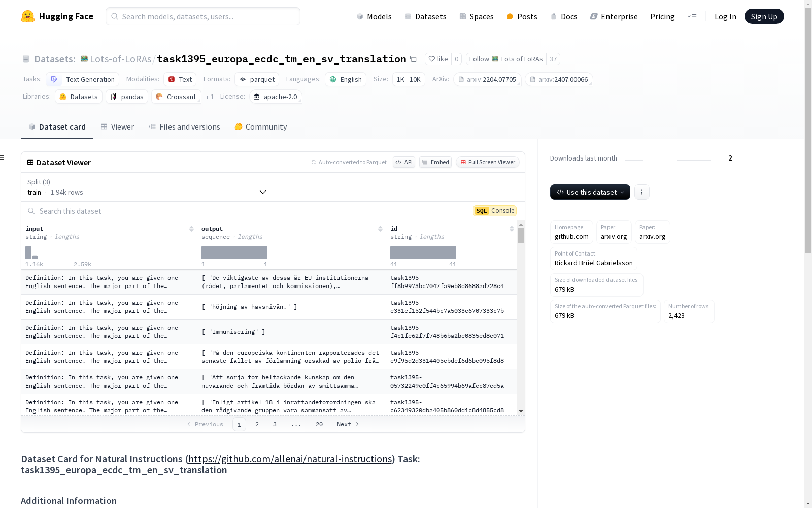Click the Datasets breadcrumb label
Image resolution: width=812 pixels, height=508 pixels.
click(55, 59)
